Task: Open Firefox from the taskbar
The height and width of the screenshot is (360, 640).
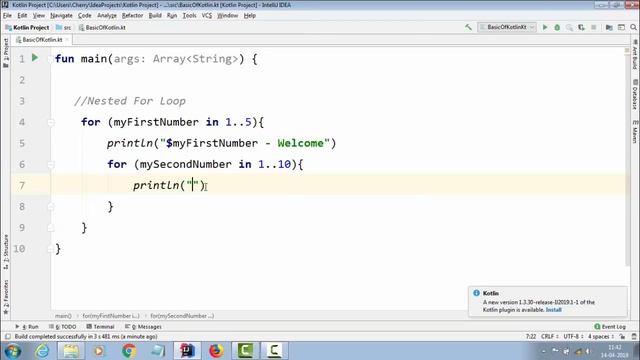Action: (216, 351)
